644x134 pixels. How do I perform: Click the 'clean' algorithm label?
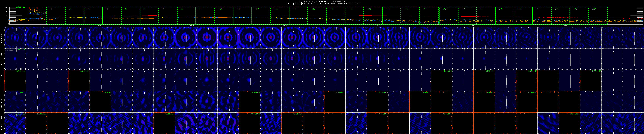tap(287, 4)
